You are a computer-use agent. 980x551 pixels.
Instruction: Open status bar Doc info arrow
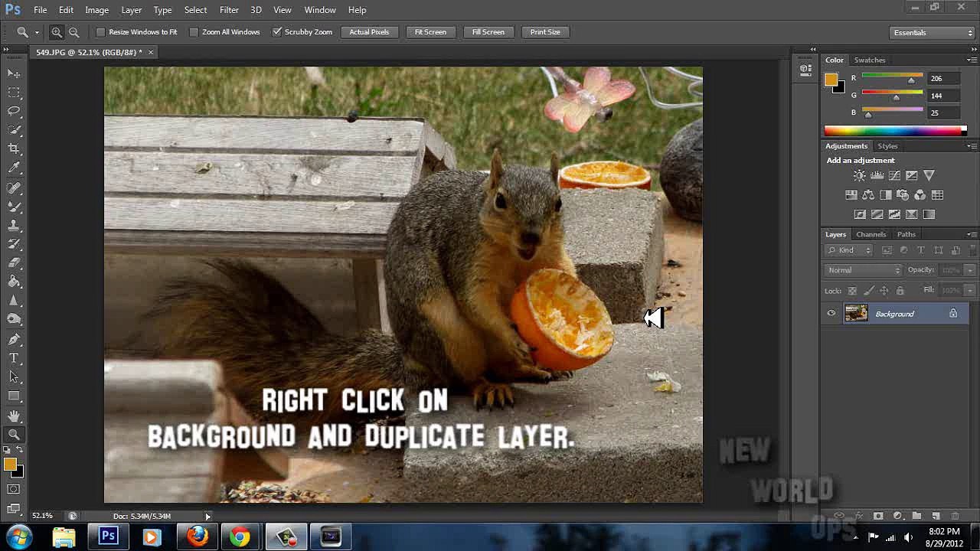(x=207, y=517)
